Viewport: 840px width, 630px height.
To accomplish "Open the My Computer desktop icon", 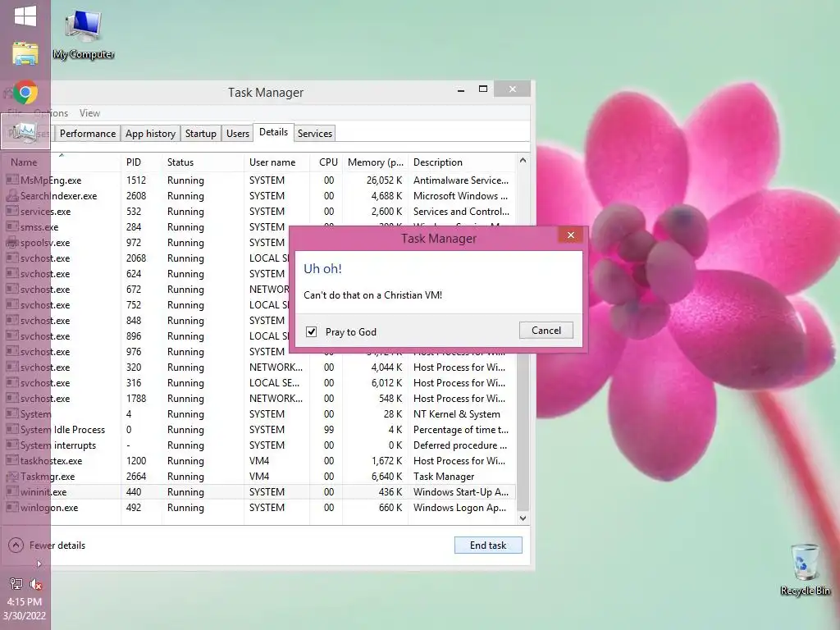I will [83, 34].
